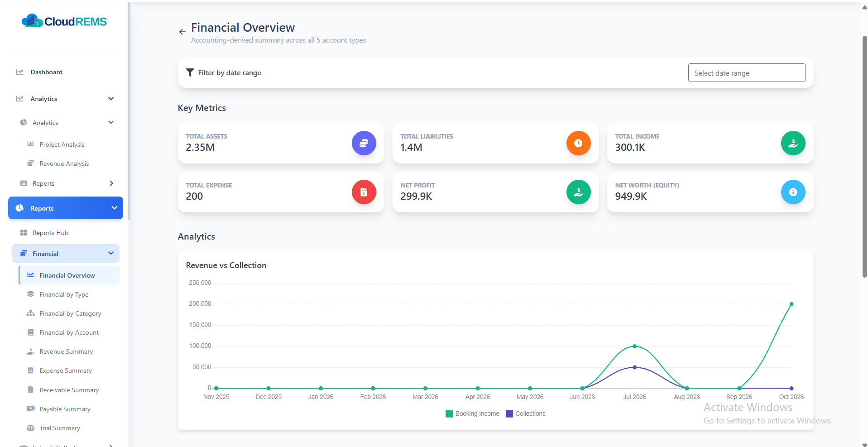The width and height of the screenshot is (868, 447).
Task: Expand the gray Reports submenu arrow
Action: point(111,183)
